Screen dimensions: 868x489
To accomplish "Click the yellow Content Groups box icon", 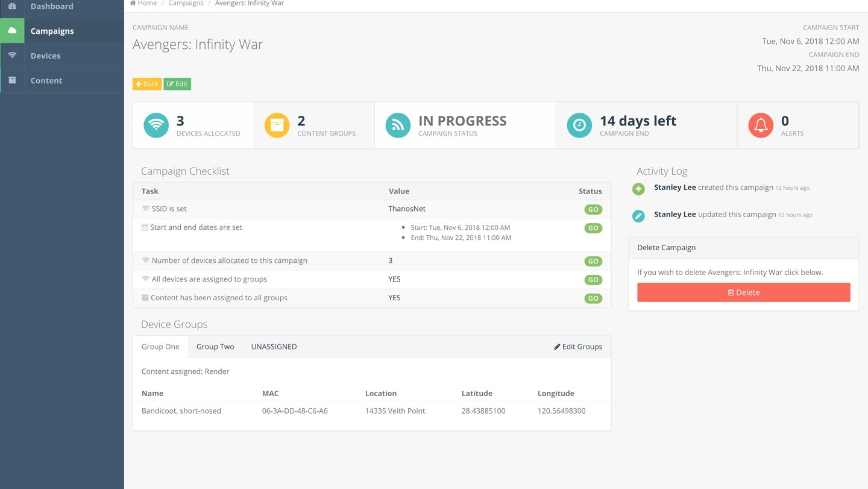I will coord(277,125).
